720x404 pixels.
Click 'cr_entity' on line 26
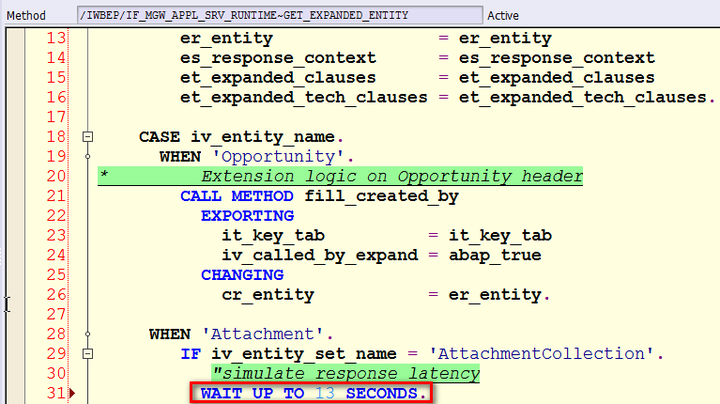tap(268, 295)
